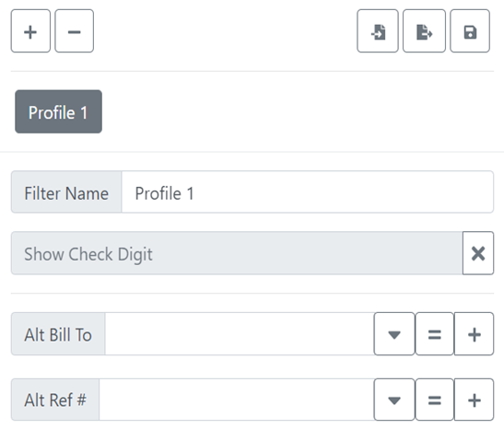Click the Filter Name label
Viewport: 504px width, 429px height.
[66, 192]
